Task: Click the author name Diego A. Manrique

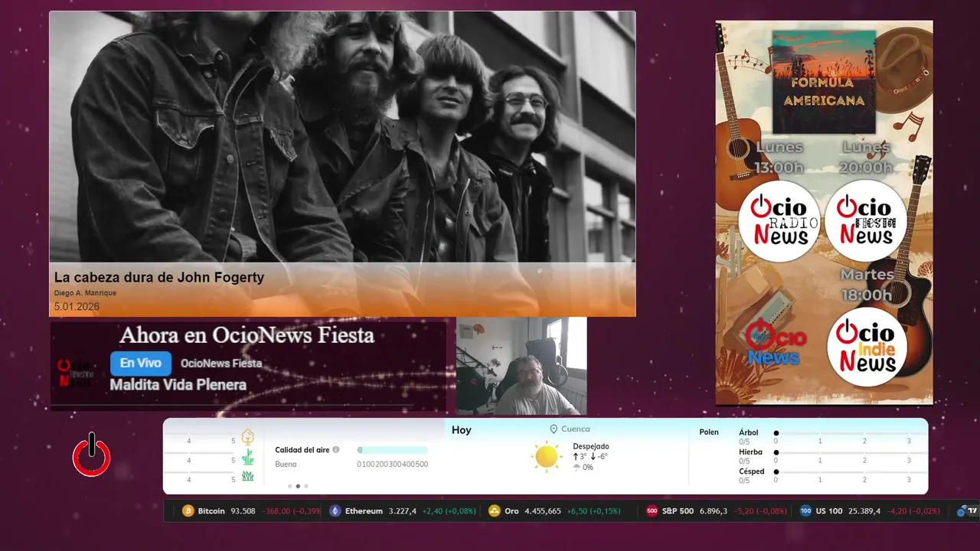Action: pyautogui.click(x=85, y=293)
